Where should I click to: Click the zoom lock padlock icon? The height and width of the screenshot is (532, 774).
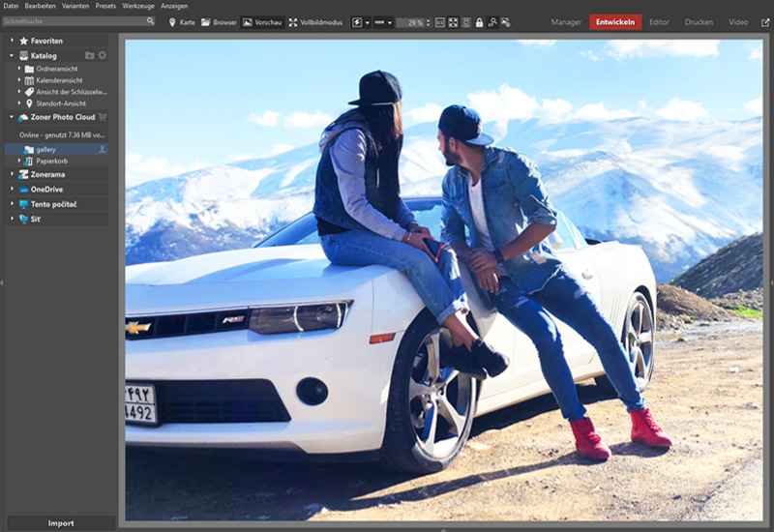479,21
